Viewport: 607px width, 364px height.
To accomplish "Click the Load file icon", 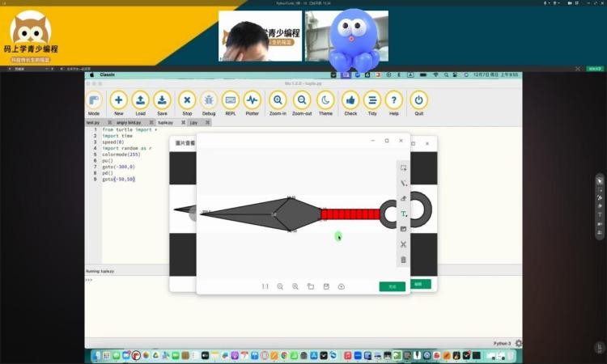I will (x=140, y=100).
